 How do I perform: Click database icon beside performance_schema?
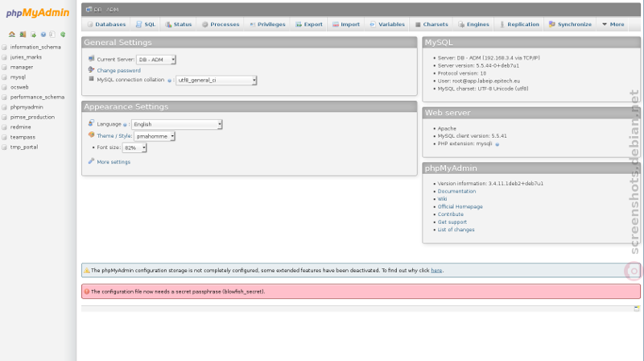tap(5, 97)
